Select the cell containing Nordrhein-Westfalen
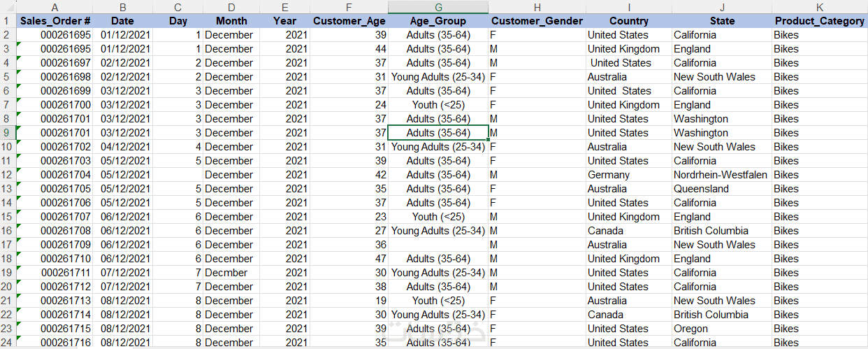Image resolution: width=868 pixels, height=349 pixels. 720,175
